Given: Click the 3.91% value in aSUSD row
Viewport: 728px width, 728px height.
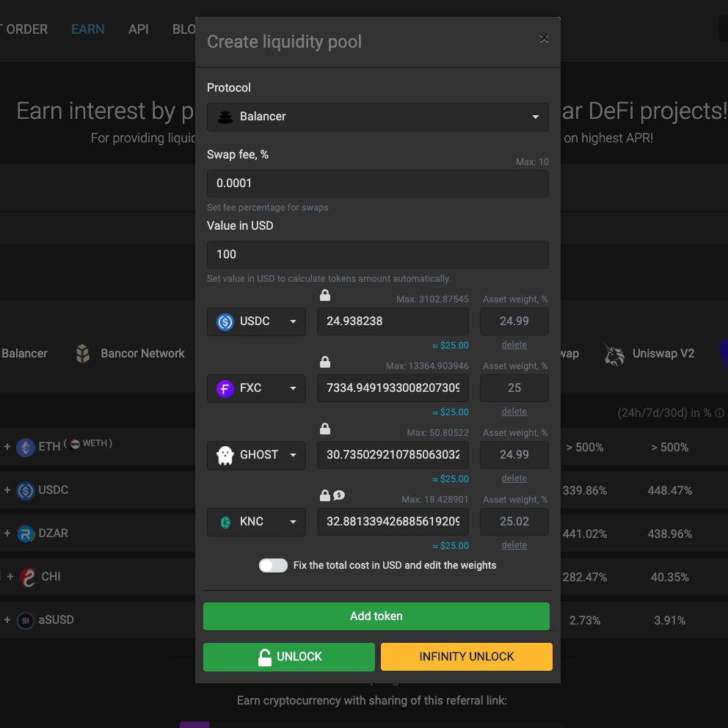Looking at the screenshot, I should coord(669,620).
